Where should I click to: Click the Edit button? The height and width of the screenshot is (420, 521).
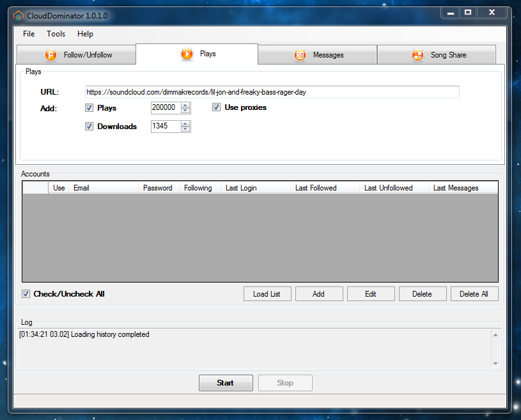[371, 293]
